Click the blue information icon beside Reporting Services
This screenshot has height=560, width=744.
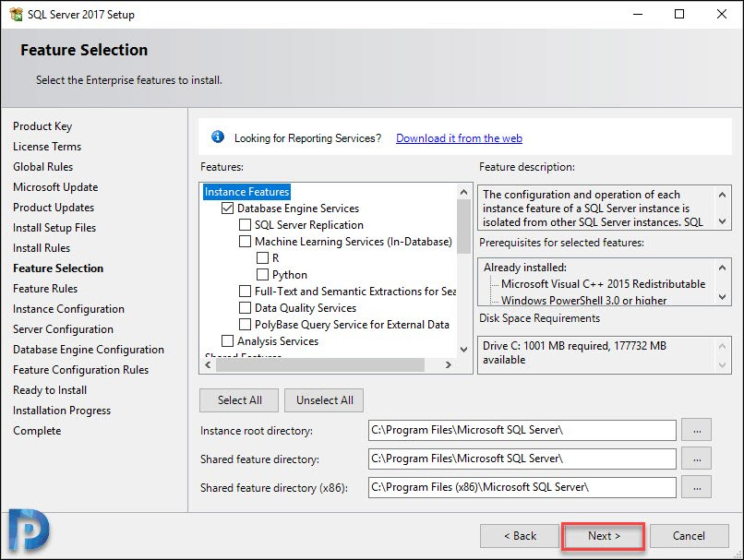[x=218, y=137]
